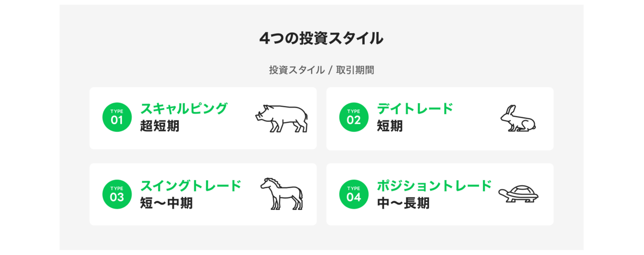644x255 pixels.
Task: Open the デイトレード heading text
Action: [415, 109]
